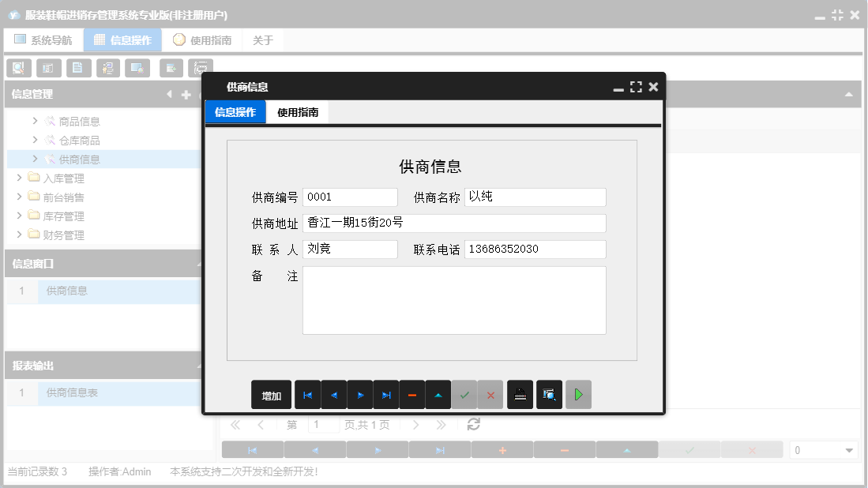Jump to the last record navigation icon

385,394
